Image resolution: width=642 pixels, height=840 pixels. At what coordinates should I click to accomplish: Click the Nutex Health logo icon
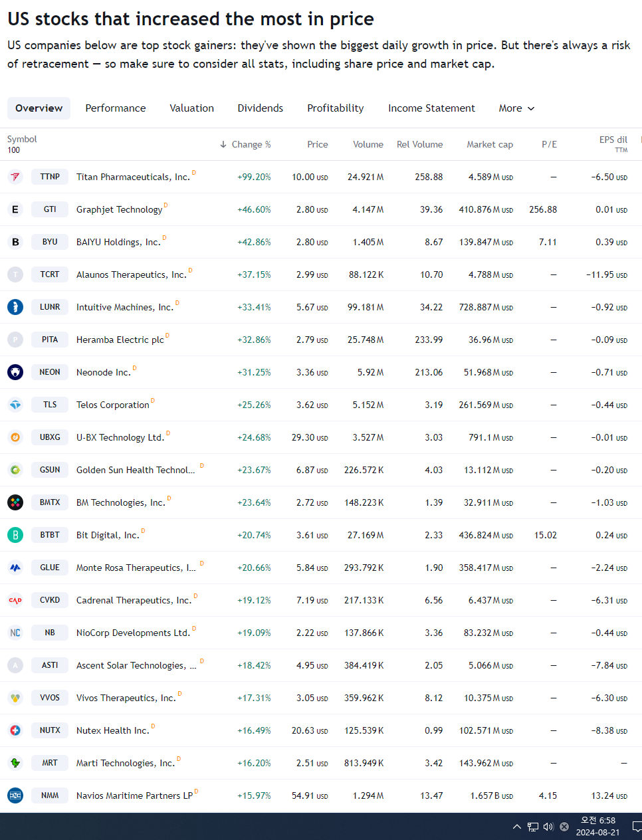[x=15, y=730]
